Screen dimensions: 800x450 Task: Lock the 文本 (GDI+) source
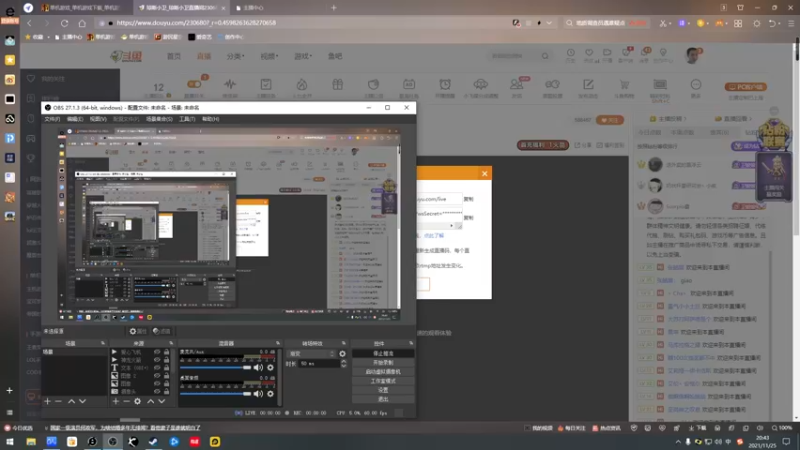[166, 368]
